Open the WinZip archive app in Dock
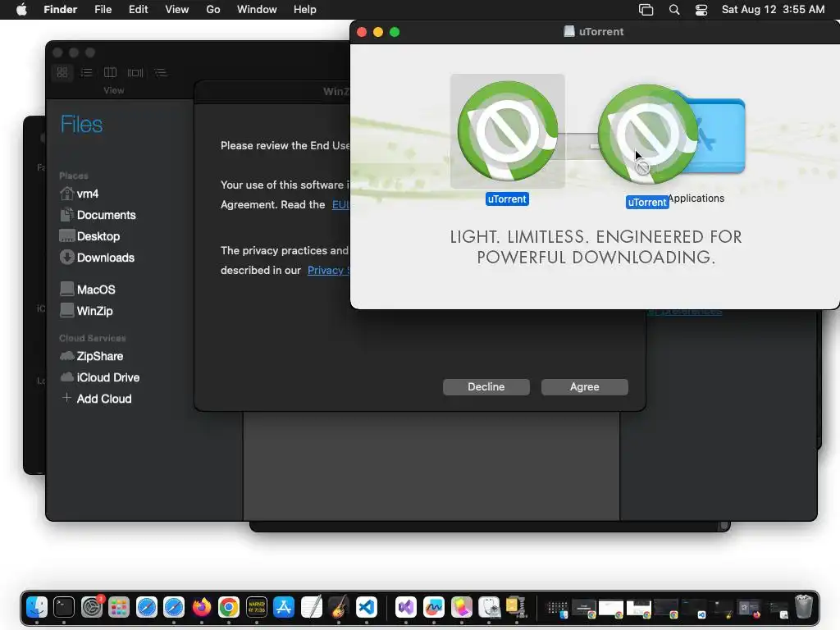Screen dimensions: 840x630 pos(516,607)
